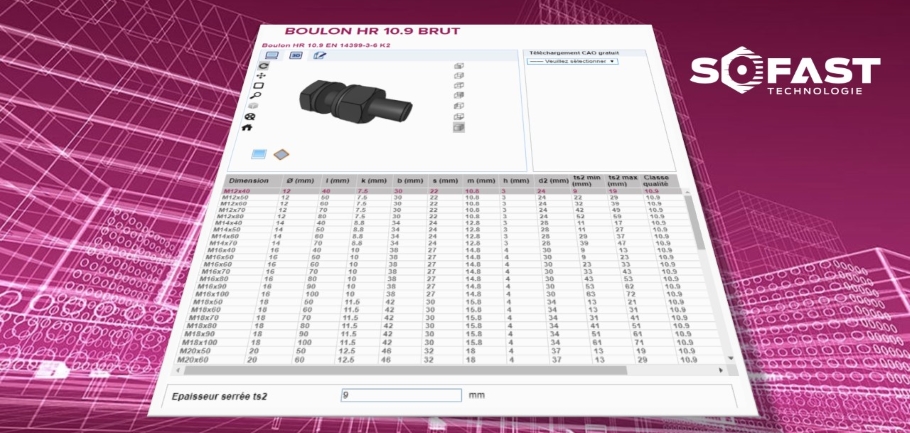Viewport: 910px width, 433px height.
Task: Switch to the 3D view tab
Action: click(296, 56)
